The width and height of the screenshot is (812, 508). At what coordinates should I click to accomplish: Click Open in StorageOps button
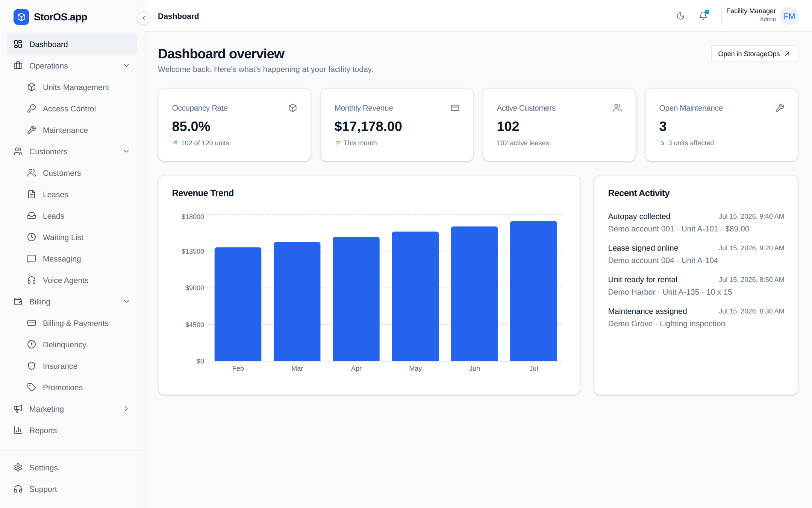[754, 54]
